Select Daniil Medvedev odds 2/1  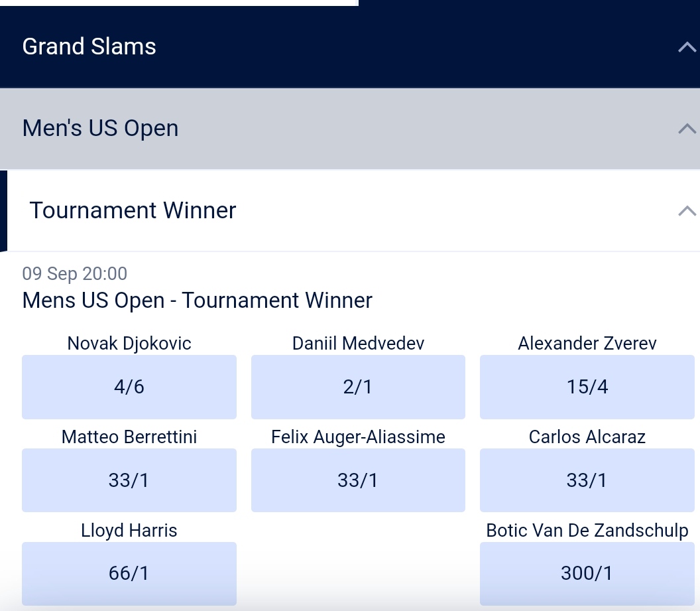coord(358,387)
